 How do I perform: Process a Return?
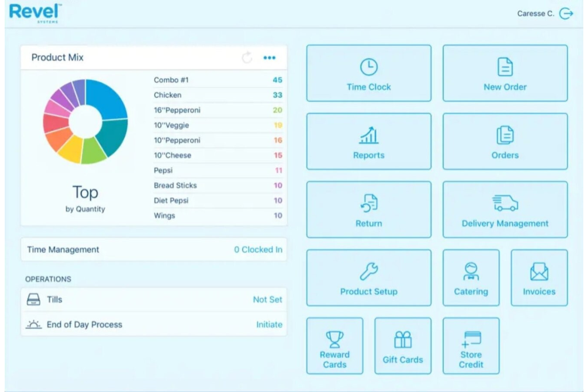point(368,210)
